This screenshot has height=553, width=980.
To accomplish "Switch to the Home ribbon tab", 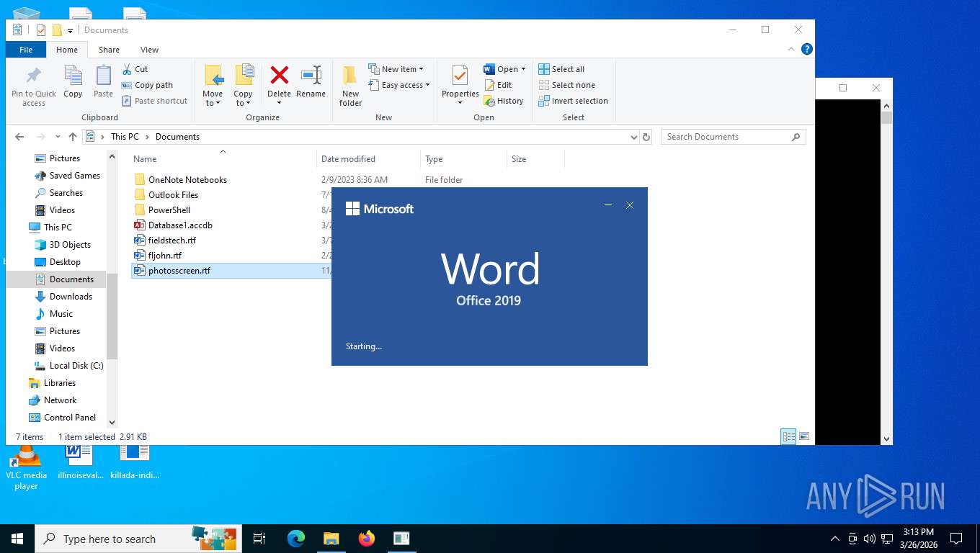I will point(67,50).
